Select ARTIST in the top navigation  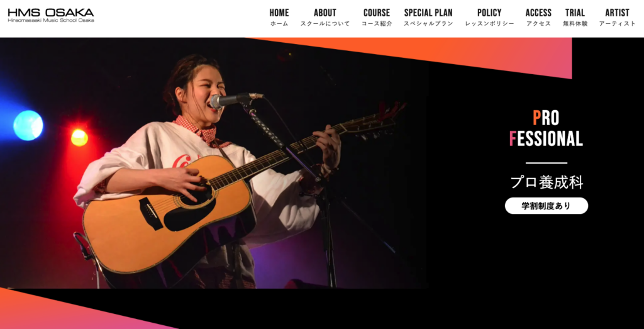pos(618,17)
